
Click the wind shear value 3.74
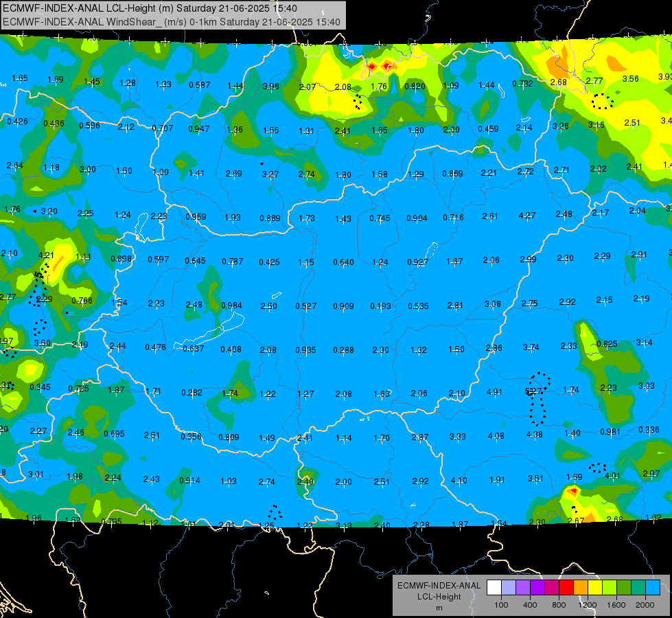(x=531, y=347)
